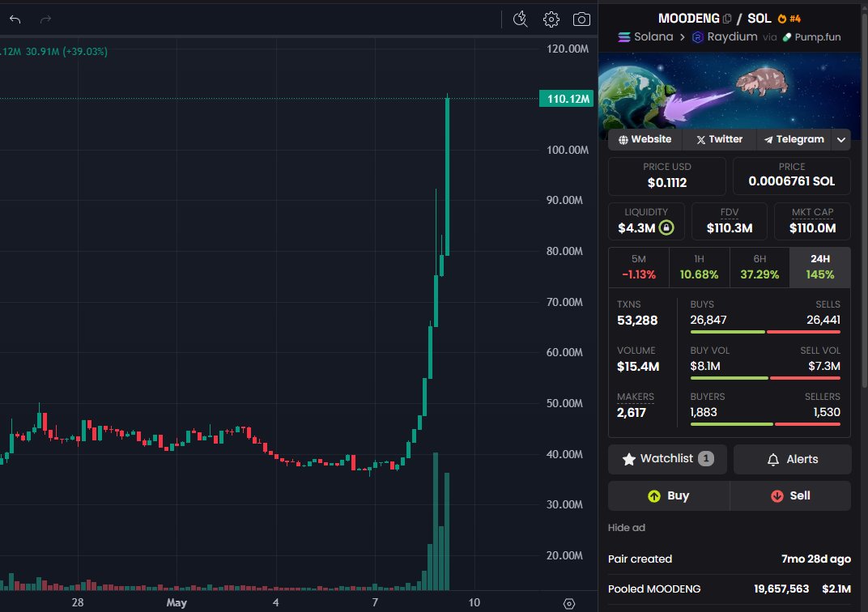Screen dimensions: 868x612
Task: Click the MOODENG banner image
Action: pyautogui.click(x=730, y=91)
